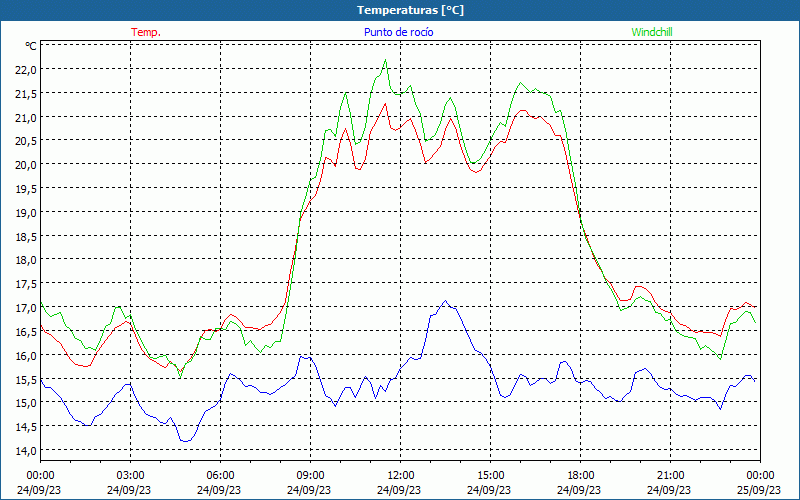This screenshot has height=500, width=800.
Task: Click the 21,0 y-axis value
Action: tap(26, 118)
